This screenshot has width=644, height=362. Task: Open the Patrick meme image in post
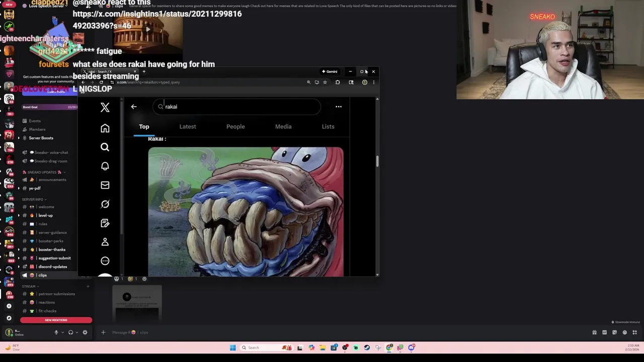click(246, 212)
